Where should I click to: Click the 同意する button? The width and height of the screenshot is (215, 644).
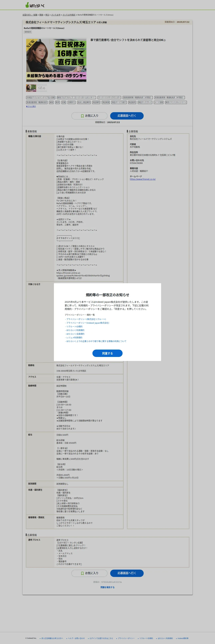click(107, 353)
